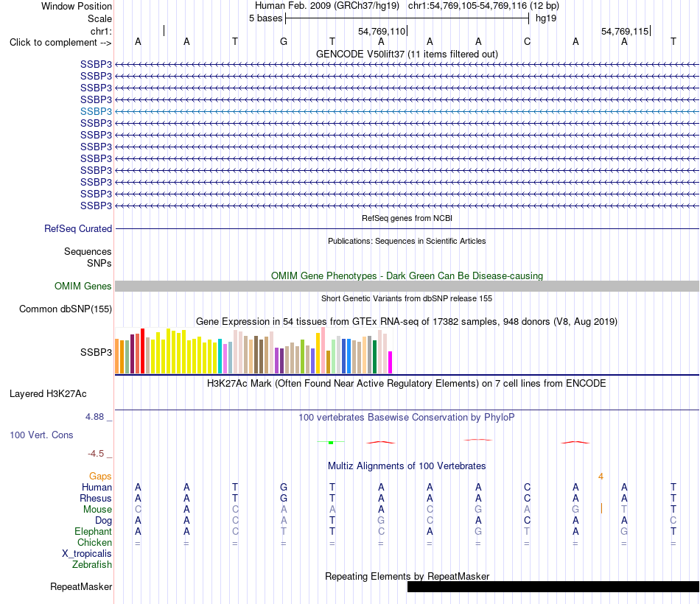
Task: Click the 54,769,115 position marker
Action: tap(626, 31)
